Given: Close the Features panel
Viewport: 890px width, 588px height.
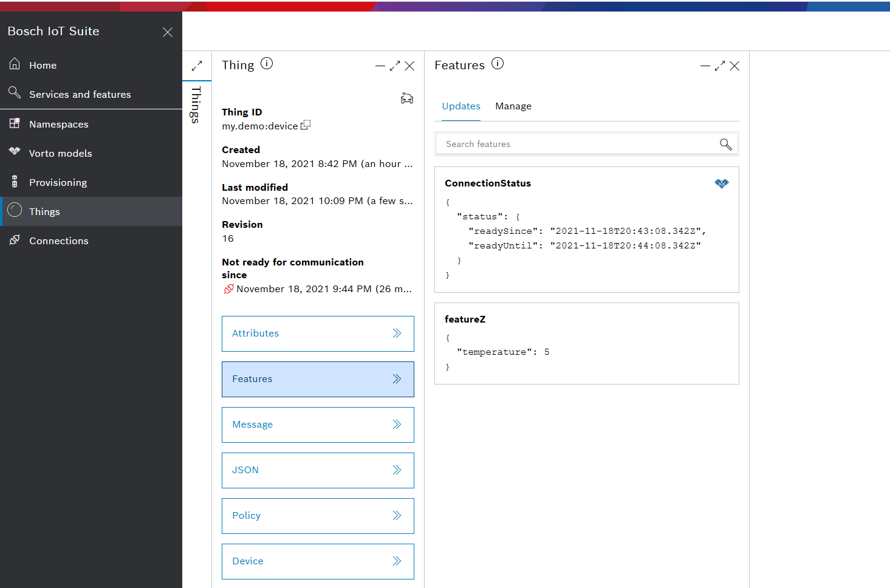Looking at the screenshot, I should point(734,66).
